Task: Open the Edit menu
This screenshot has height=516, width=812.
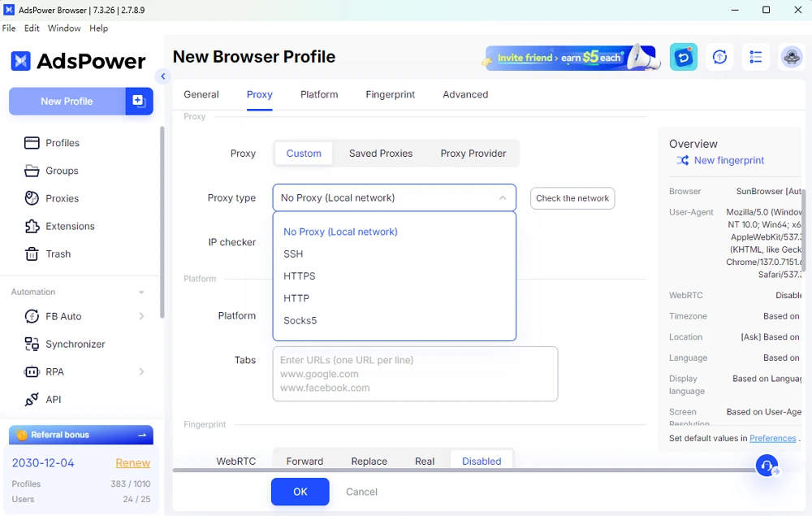Action: pos(32,28)
